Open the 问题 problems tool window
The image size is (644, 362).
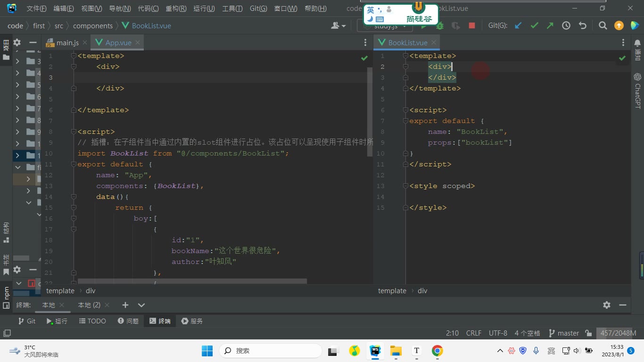[128, 321]
